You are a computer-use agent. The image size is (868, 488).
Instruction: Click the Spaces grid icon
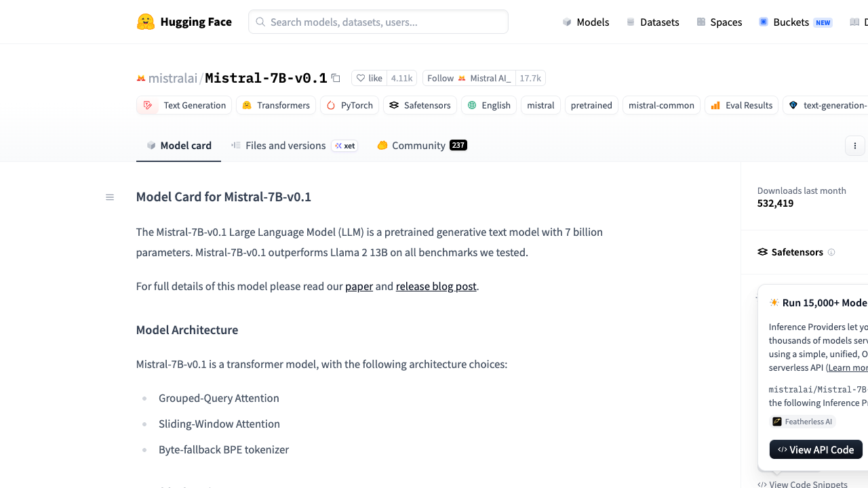pos(701,22)
